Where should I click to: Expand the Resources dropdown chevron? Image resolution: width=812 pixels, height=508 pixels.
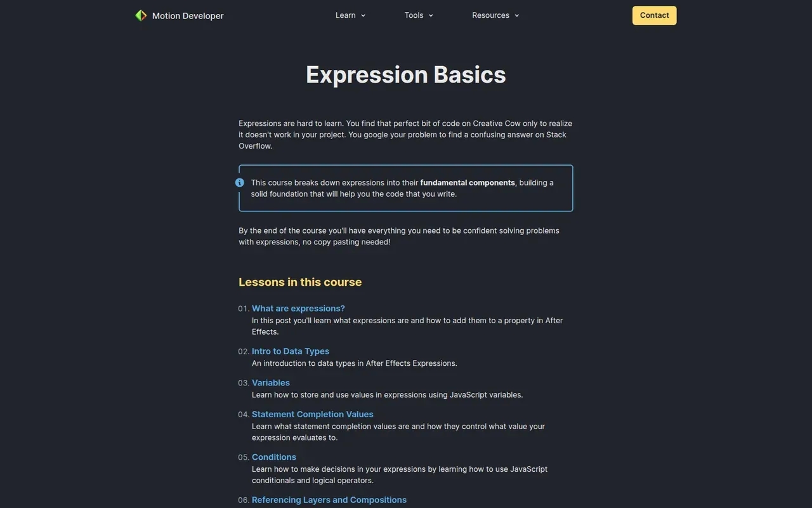(517, 16)
